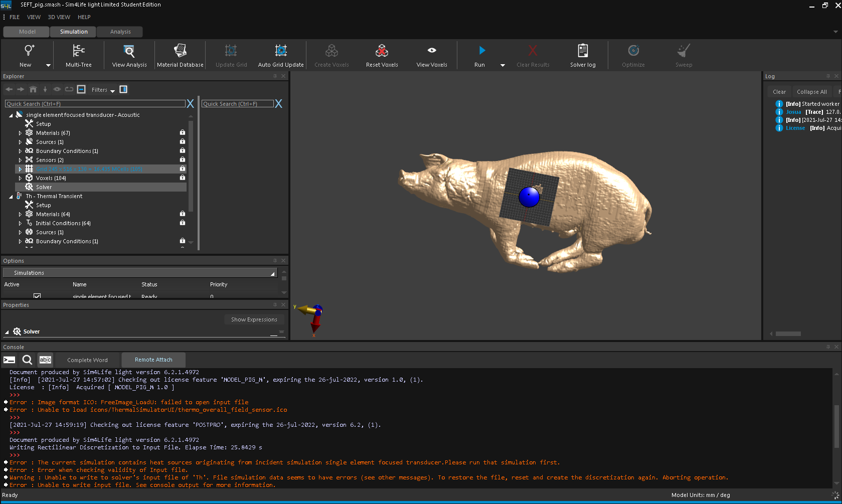Click the Explorer back arrow icon
Image resolution: width=842 pixels, height=504 pixels.
(x=9, y=89)
